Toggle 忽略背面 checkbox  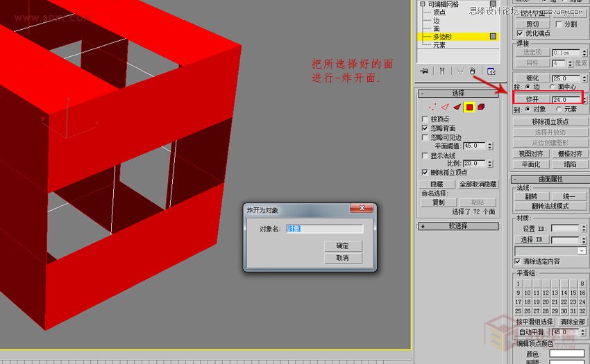point(425,128)
